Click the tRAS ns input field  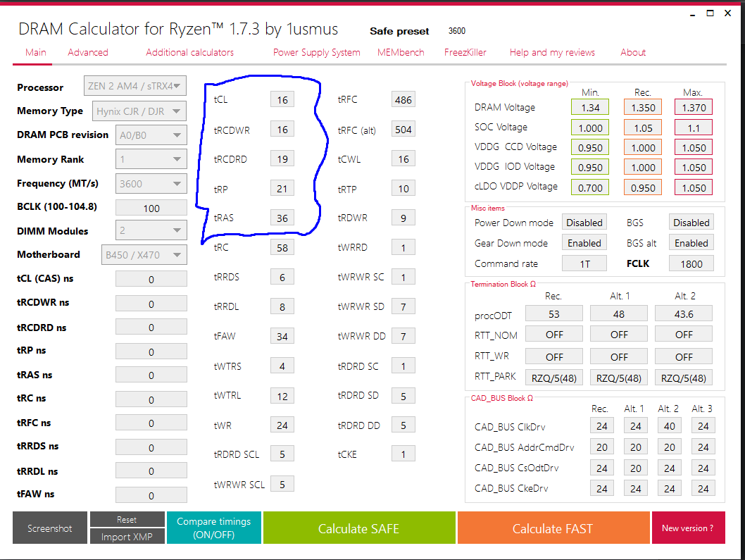[151, 375]
